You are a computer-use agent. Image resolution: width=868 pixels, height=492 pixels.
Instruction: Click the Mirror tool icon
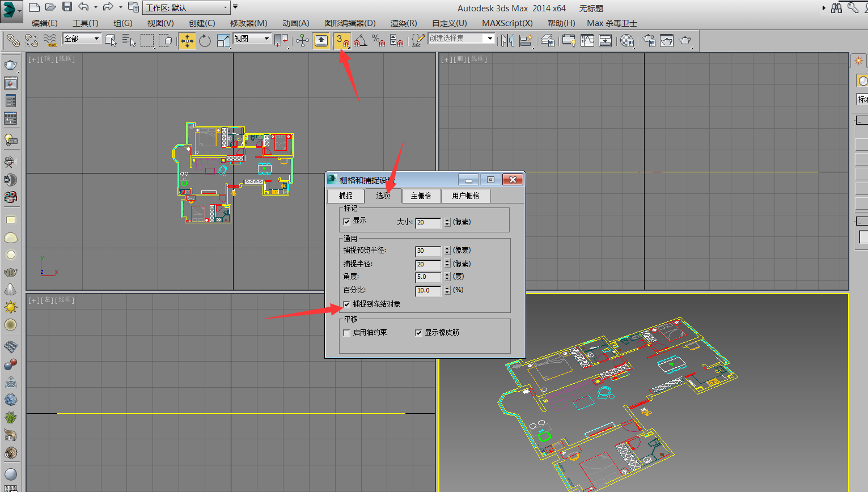(x=507, y=40)
